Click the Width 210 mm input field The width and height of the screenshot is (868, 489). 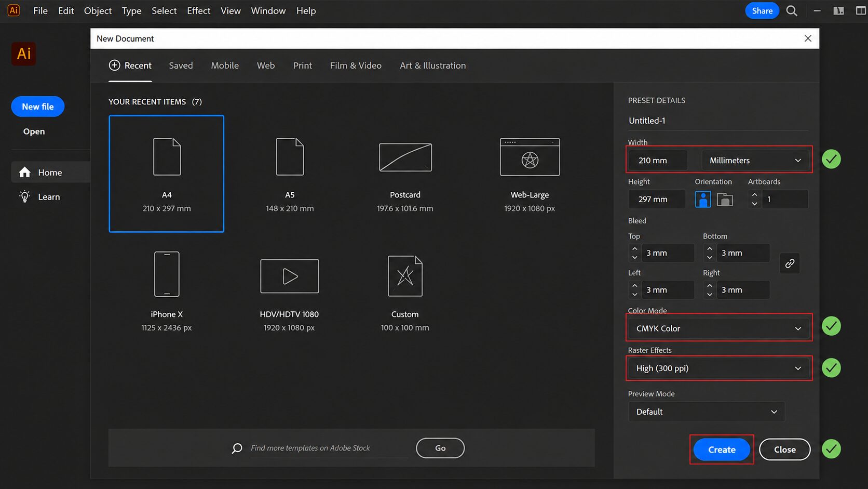[x=658, y=160]
